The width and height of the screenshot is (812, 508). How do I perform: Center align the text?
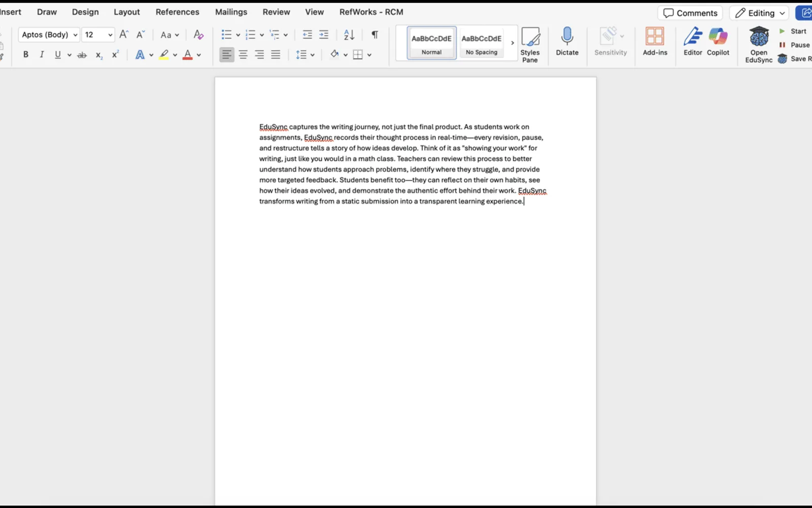click(x=243, y=54)
